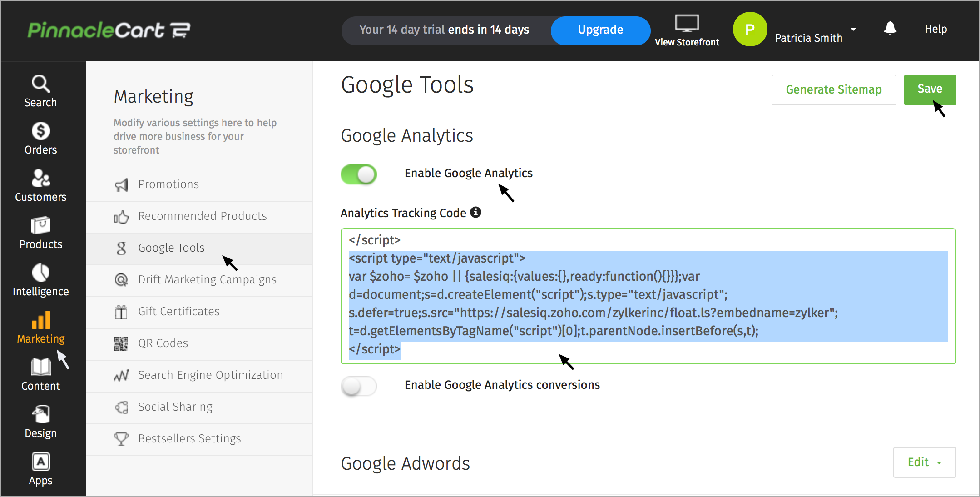The image size is (980, 497).
Task: Open the Orders dollar icon
Action: click(x=40, y=131)
